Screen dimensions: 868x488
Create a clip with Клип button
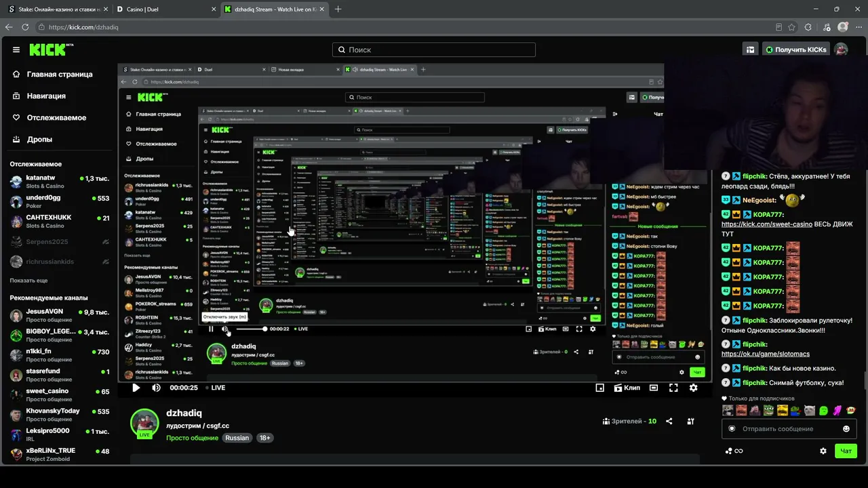627,388
